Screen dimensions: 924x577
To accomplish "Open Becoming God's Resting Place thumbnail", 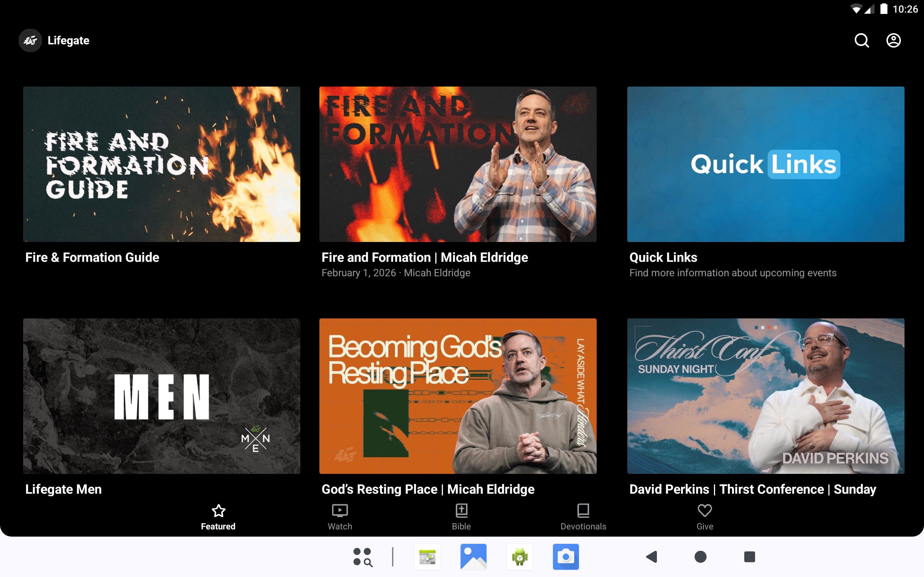I will [x=458, y=396].
